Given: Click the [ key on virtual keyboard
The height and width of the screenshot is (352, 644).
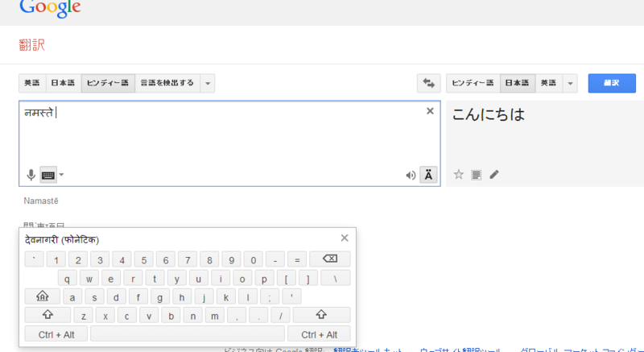Looking at the screenshot, I should click(x=286, y=278).
